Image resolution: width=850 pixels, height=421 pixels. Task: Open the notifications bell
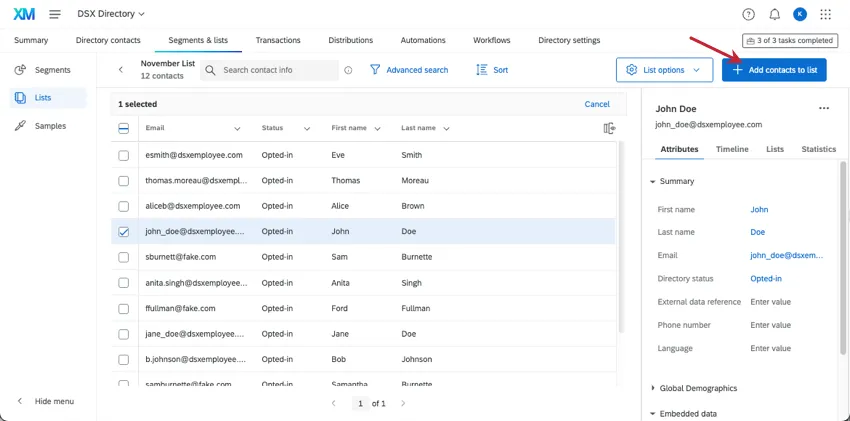pyautogui.click(x=774, y=14)
